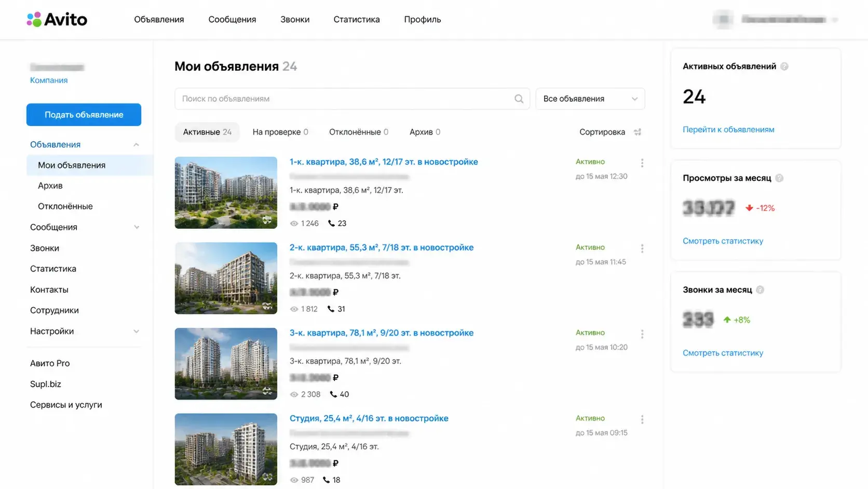Click the Поиск по объявлениям field

tap(352, 99)
